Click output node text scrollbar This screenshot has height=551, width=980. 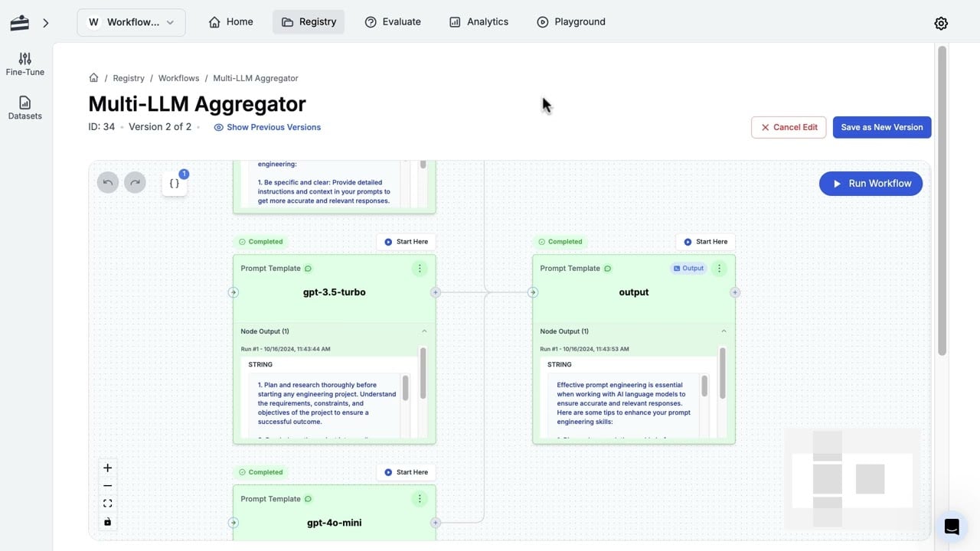click(x=704, y=387)
